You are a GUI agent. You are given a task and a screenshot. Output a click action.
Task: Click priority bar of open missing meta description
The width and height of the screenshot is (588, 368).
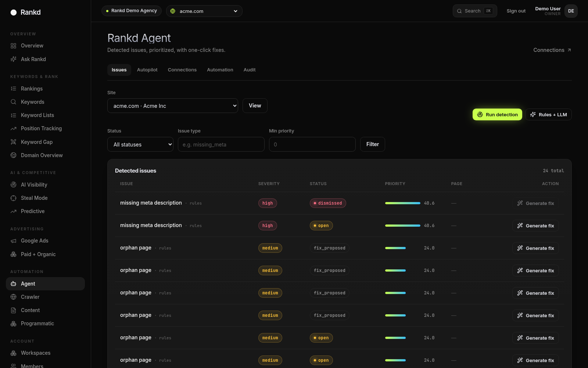[403, 226]
